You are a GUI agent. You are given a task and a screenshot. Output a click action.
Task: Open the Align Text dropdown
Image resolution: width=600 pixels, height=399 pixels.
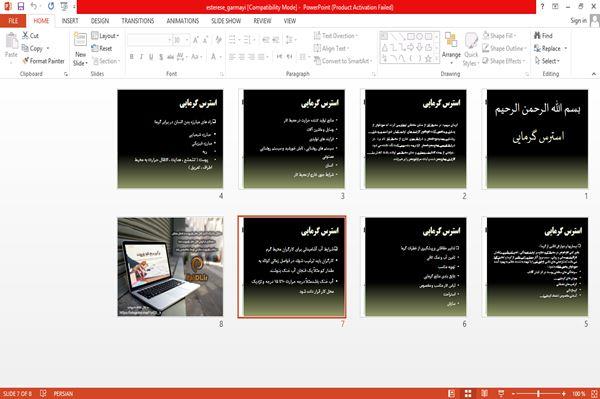pyautogui.click(x=331, y=48)
